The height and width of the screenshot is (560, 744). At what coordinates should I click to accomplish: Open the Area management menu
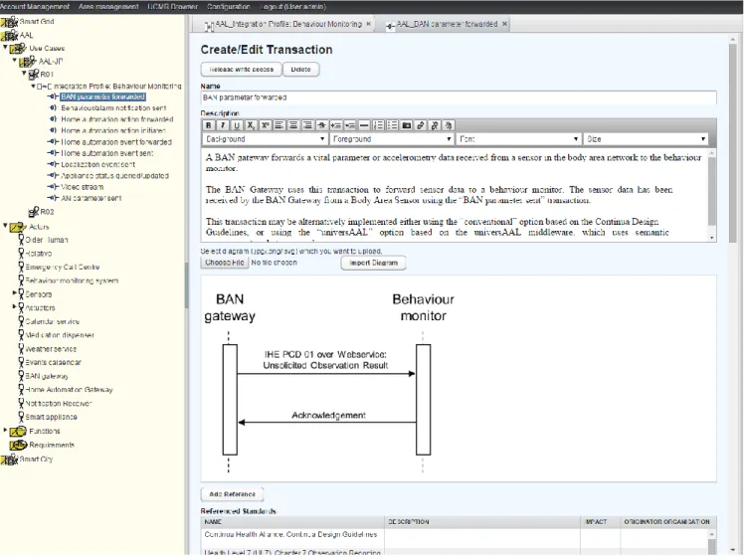[x=108, y=7]
